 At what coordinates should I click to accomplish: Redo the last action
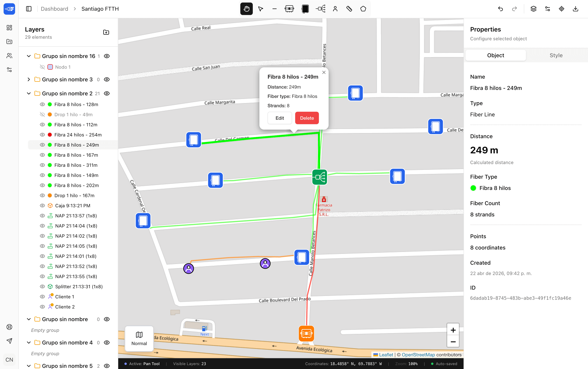(x=514, y=9)
